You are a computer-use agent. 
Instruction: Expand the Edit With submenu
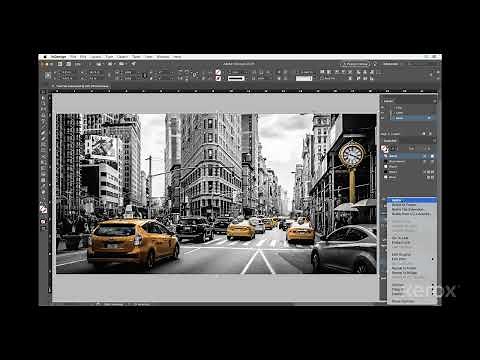coord(412,259)
